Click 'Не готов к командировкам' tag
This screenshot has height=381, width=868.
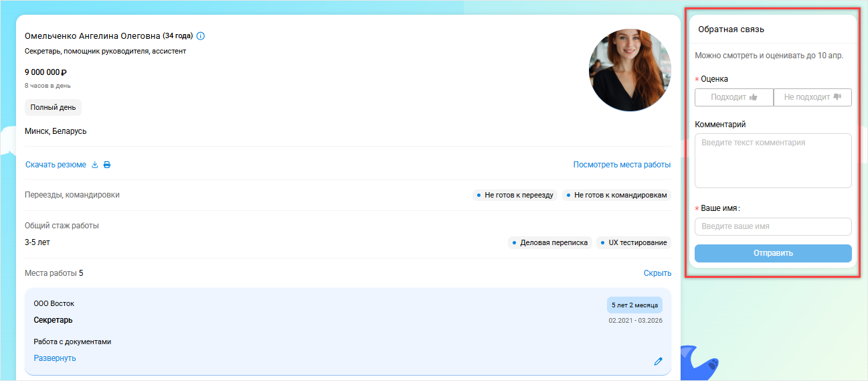(x=616, y=195)
